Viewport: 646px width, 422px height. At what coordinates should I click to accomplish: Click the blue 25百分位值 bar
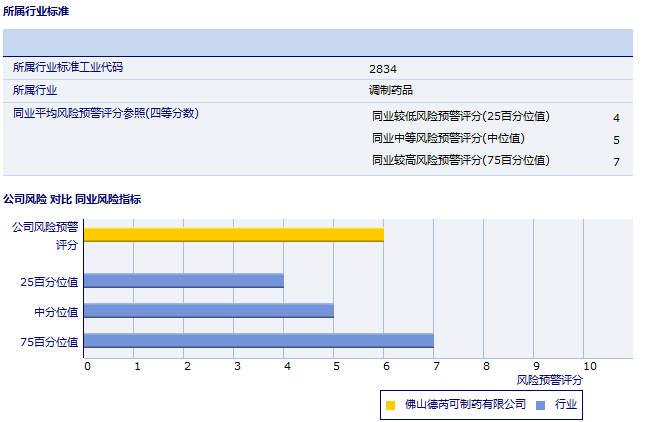point(183,281)
